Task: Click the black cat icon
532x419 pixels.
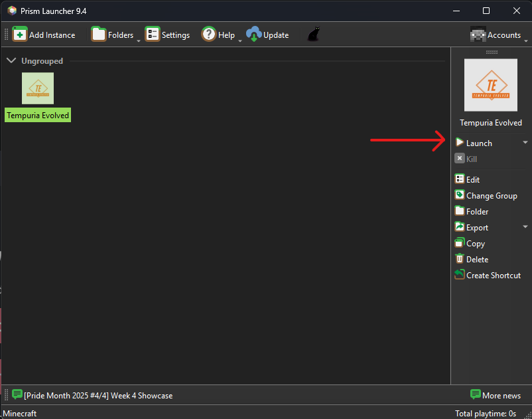Action: coord(314,35)
